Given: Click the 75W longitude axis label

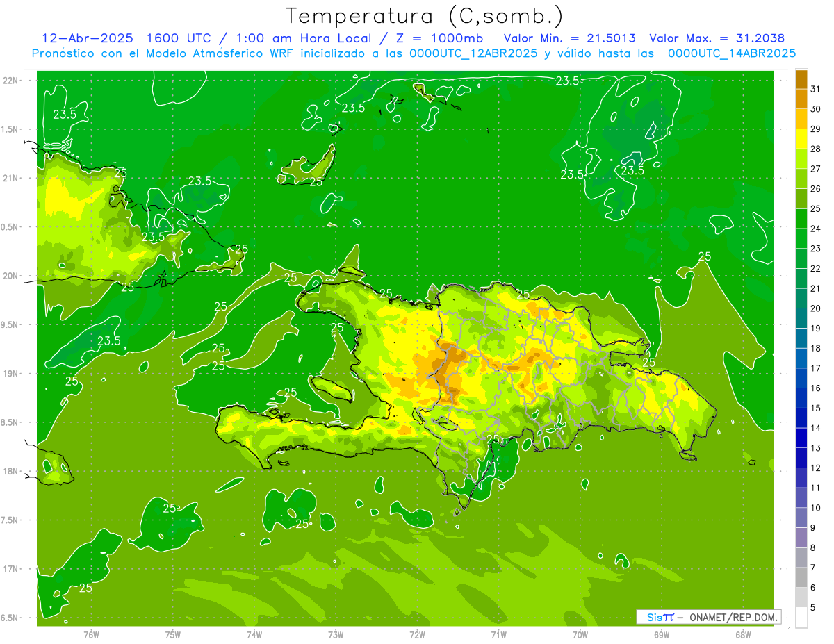Looking at the screenshot, I should 173,634.
